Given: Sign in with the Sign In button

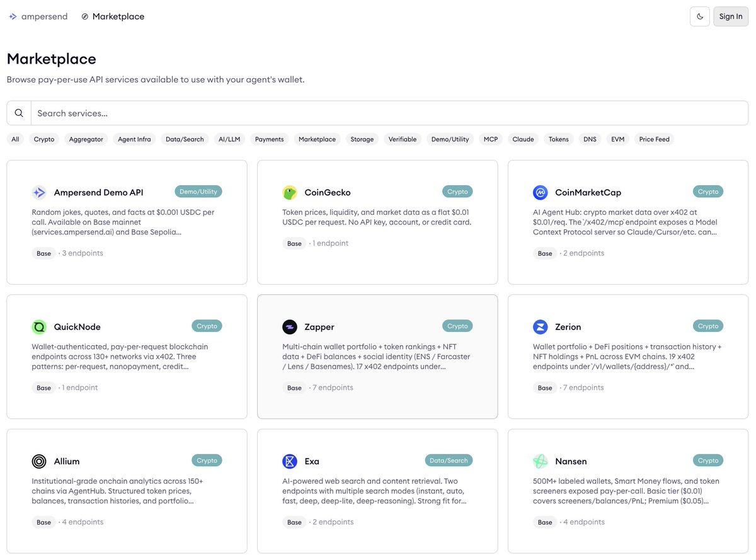Looking at the screenshot, I should 731,16.
